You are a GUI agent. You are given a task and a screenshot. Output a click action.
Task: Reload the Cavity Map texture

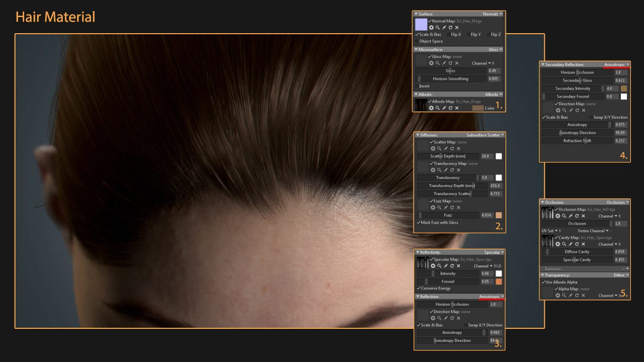pyautogui.click(x=577, y=244)
